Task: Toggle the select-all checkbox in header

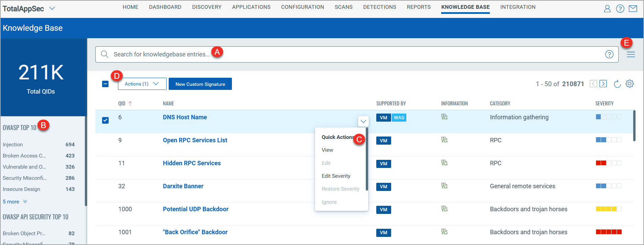Action: click(x=105, y=84)
